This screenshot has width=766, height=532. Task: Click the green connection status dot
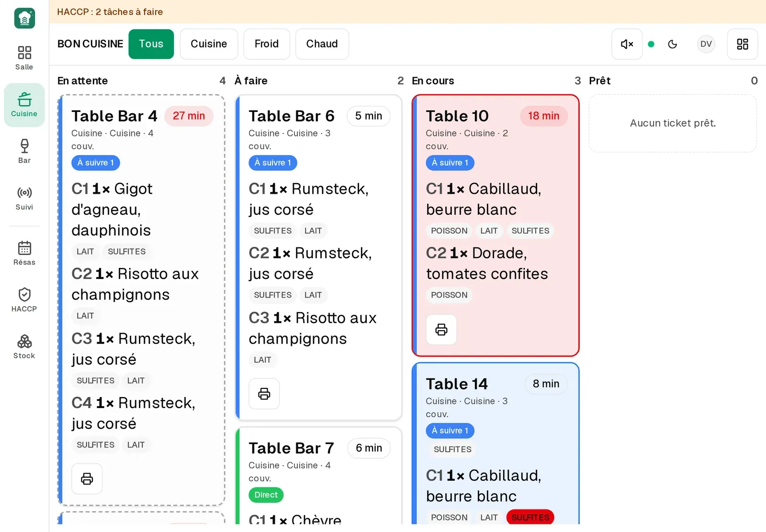click(651, 44)
